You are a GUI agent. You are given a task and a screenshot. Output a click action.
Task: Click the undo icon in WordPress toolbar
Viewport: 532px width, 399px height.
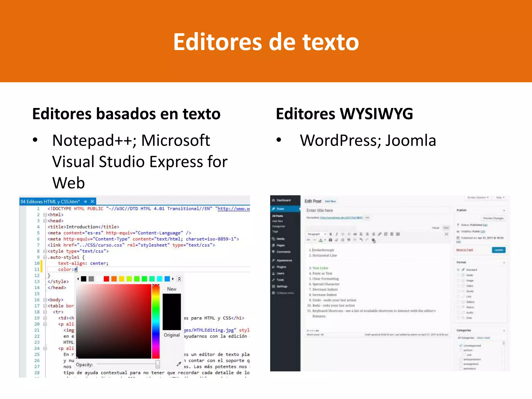(x=361, y=240)
